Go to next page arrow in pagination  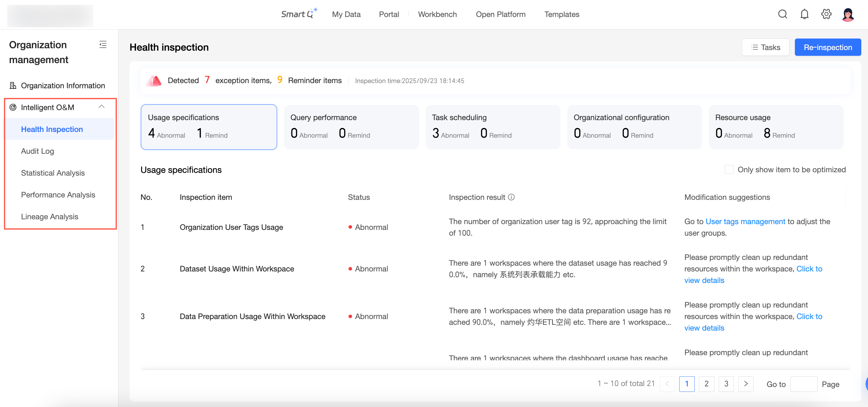[746, 384]
